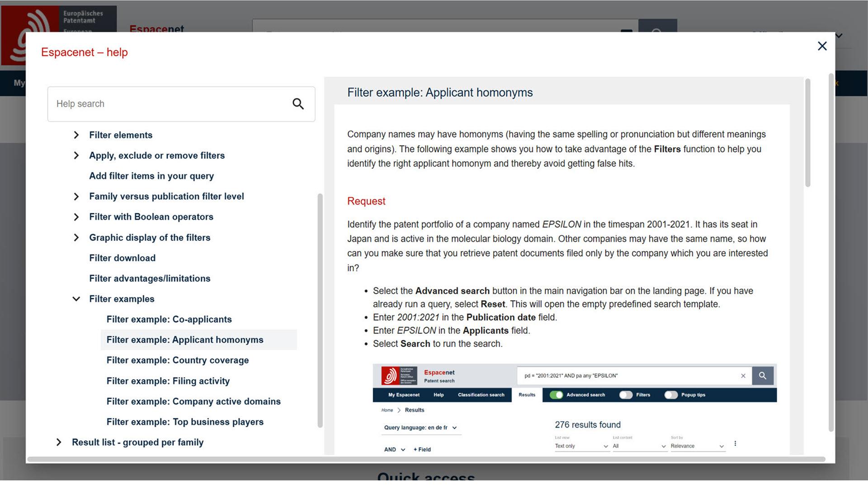Select Filter example: Top business players

(185, 422)
